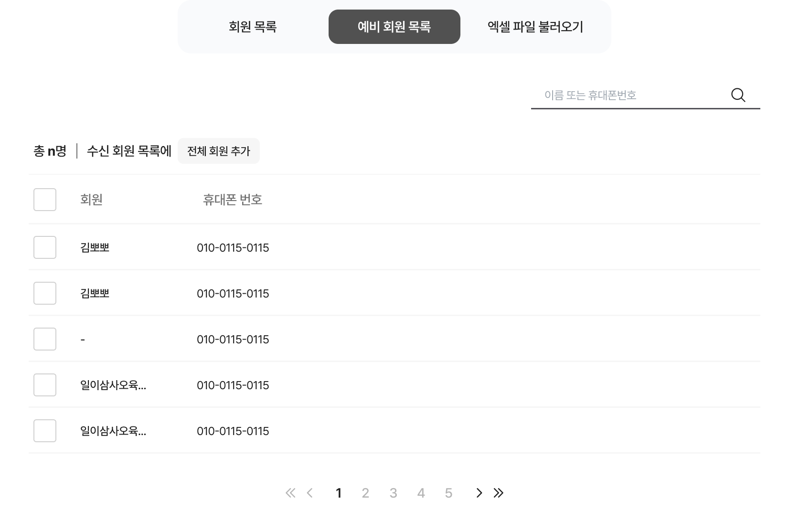
Task: Open the 엑셀 파일 불러오기 tab
Action: [x=535, y=27]
